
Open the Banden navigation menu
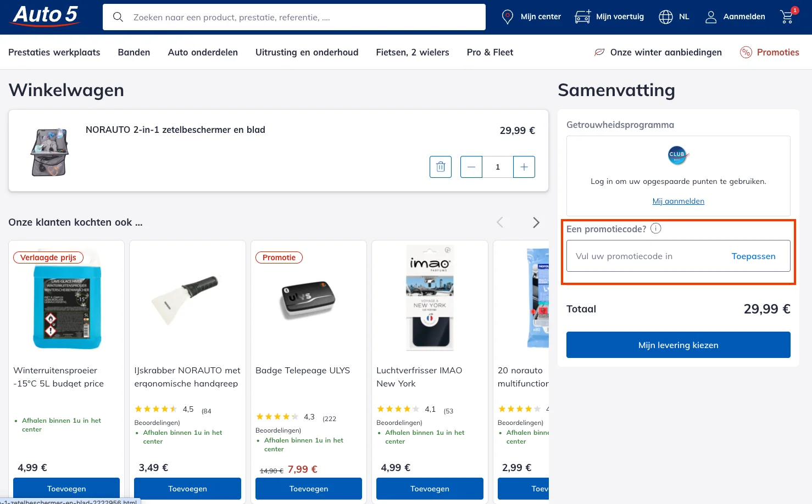[x=134, y=52]
